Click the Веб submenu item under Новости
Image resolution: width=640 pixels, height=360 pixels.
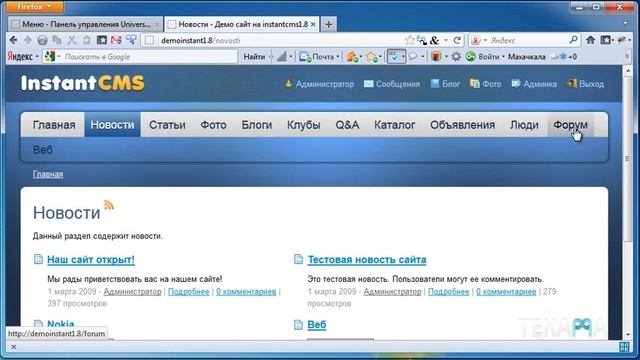pos(43,150)
